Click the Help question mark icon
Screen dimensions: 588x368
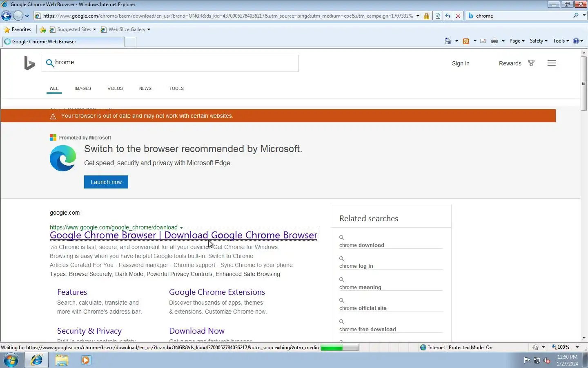pyautogui.click(x=576, y=41)
